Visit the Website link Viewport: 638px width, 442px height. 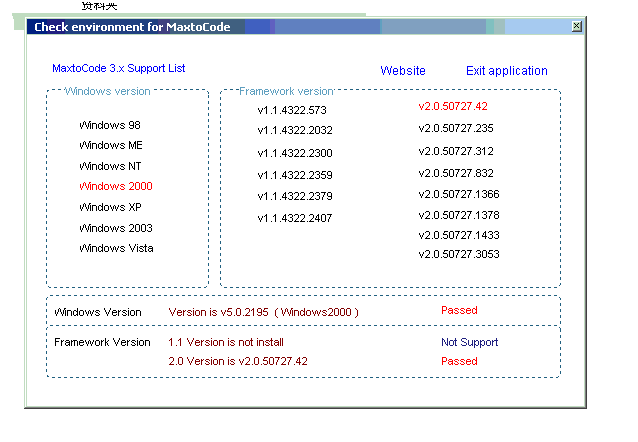(x=403, y=71)
